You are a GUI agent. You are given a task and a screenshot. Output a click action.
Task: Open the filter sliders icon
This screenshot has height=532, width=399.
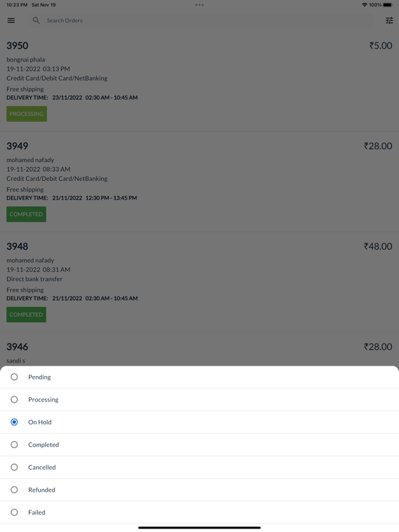[389, 21]
